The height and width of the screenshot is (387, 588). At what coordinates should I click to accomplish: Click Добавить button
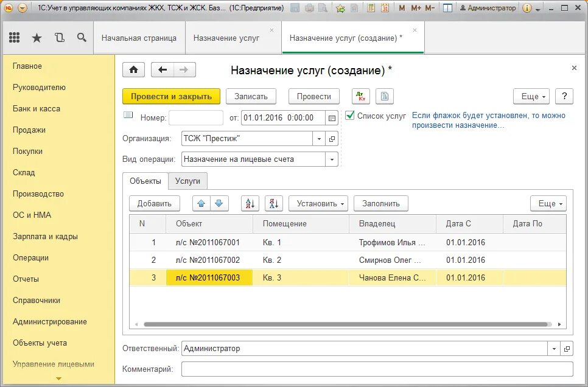tap(154, 204)
